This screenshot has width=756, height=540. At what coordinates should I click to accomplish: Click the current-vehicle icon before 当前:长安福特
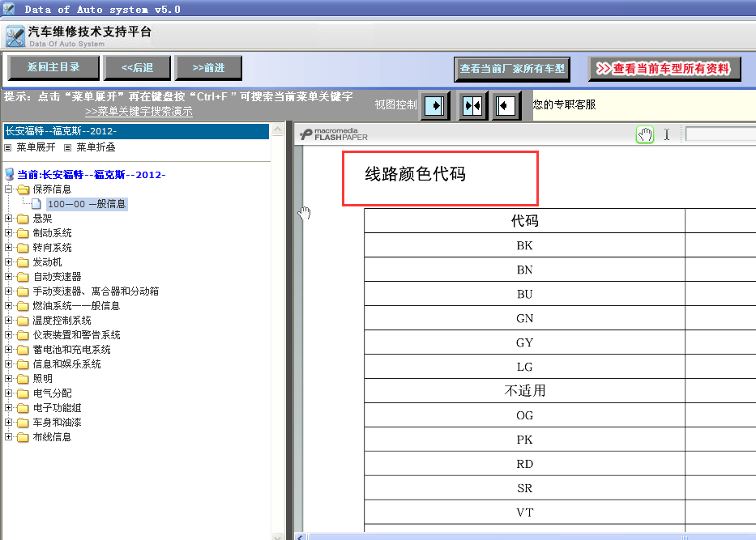pos(9,174)
